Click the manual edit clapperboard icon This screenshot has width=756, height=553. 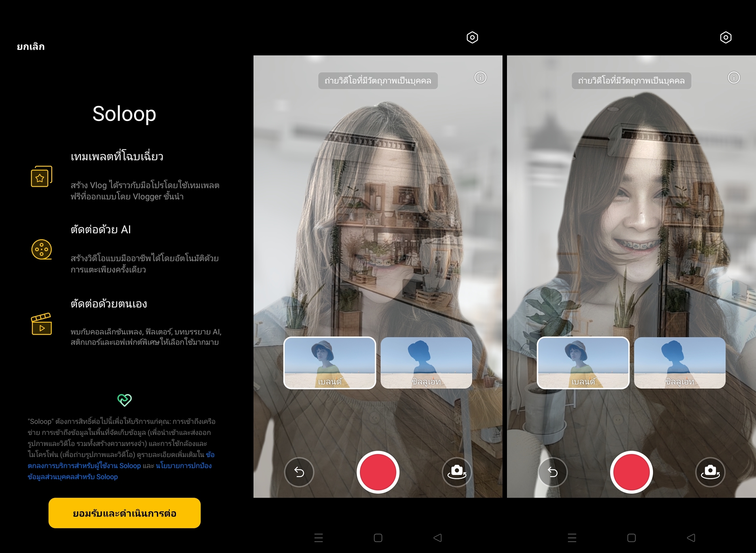[42, 324]
